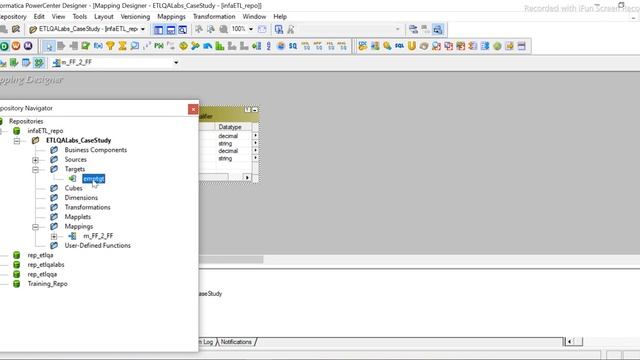The width and height of the screenshot is (640, 360).
Task: Collapse the ETLQALabs_CaseStudy tree node
Action: coord(17,141)
